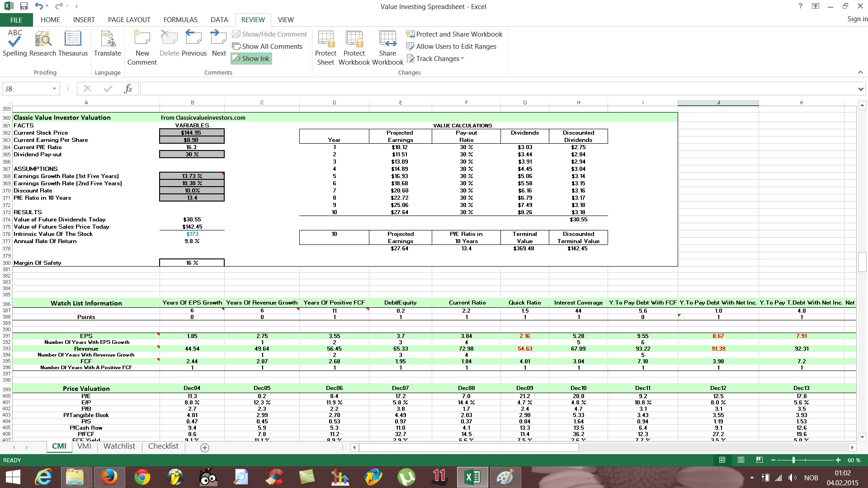Image resolution: width=868 pixels, height=488 pixels.
Task: Click the Track Changes dropdown arrow
Action: [462, 58]
